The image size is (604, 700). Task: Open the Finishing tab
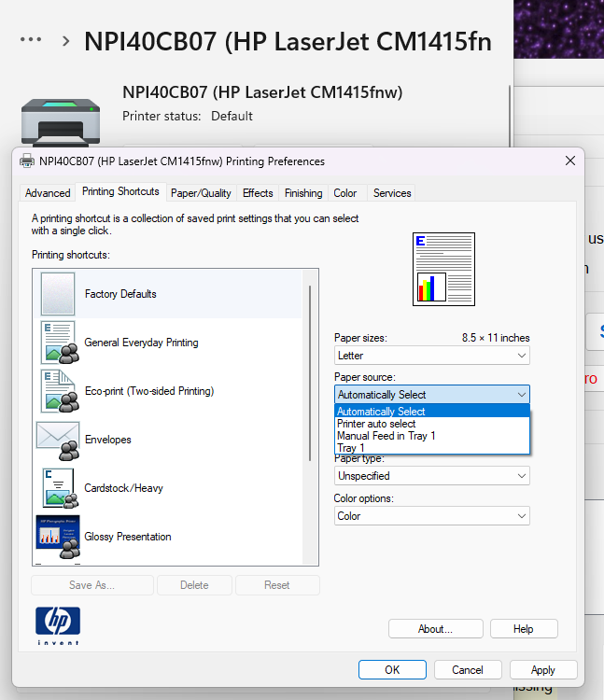point(303,193)
